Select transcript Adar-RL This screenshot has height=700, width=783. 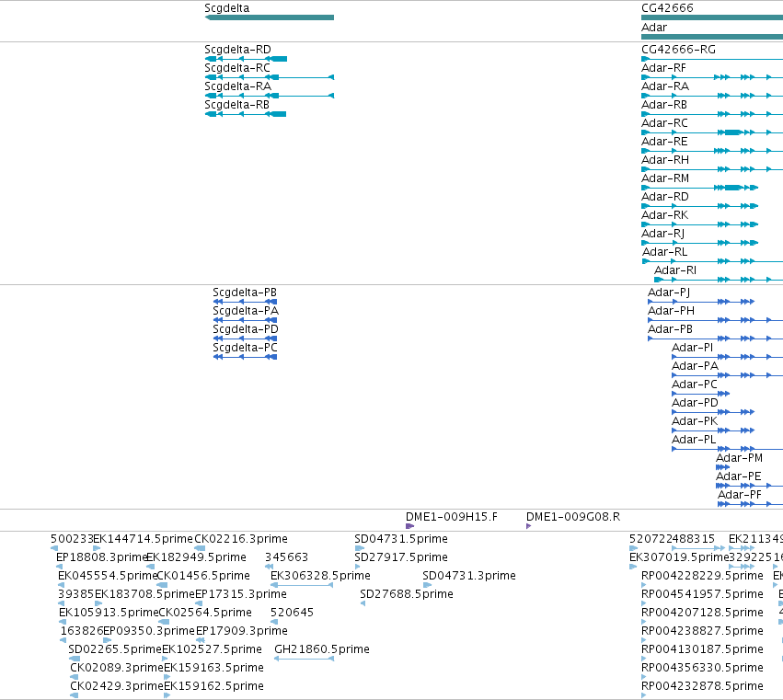pyautogui.click(x=664, y=252)
